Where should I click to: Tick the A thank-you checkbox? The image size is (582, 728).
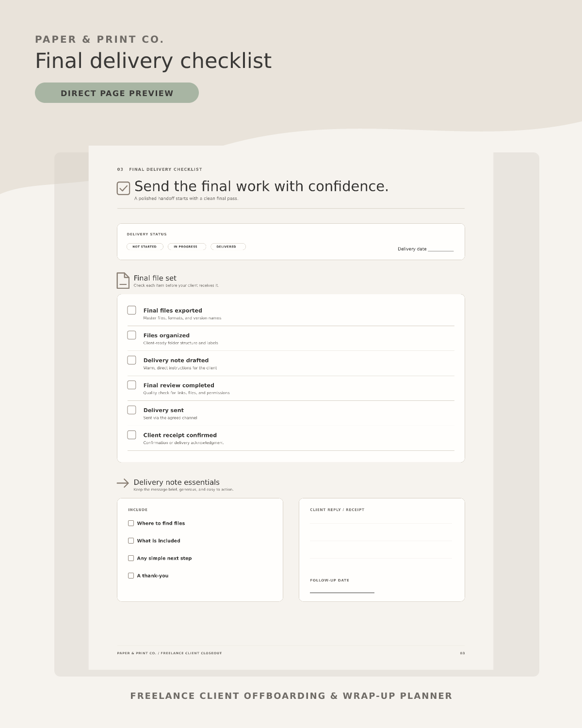(131, 576)
